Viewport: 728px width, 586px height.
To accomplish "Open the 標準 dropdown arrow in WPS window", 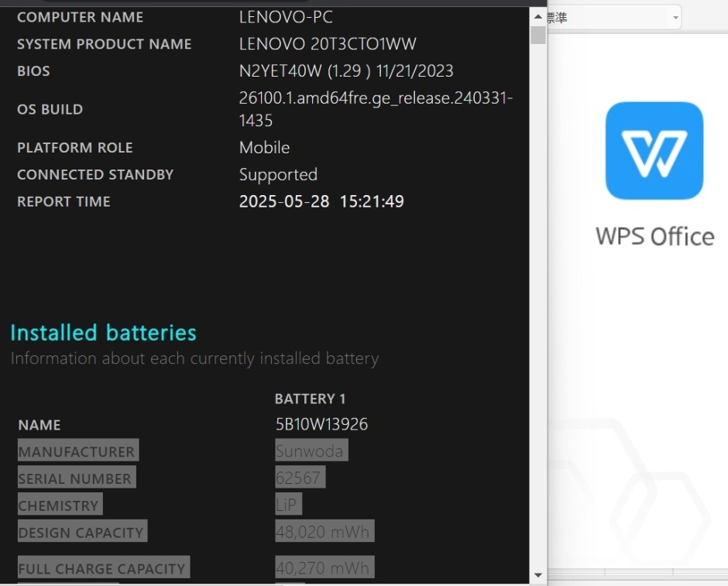I will coord(675,18).
